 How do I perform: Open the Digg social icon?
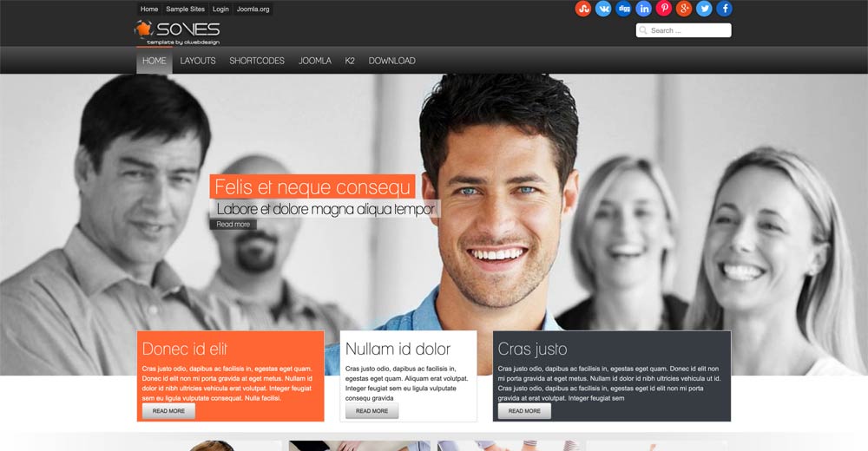(623, 9)
